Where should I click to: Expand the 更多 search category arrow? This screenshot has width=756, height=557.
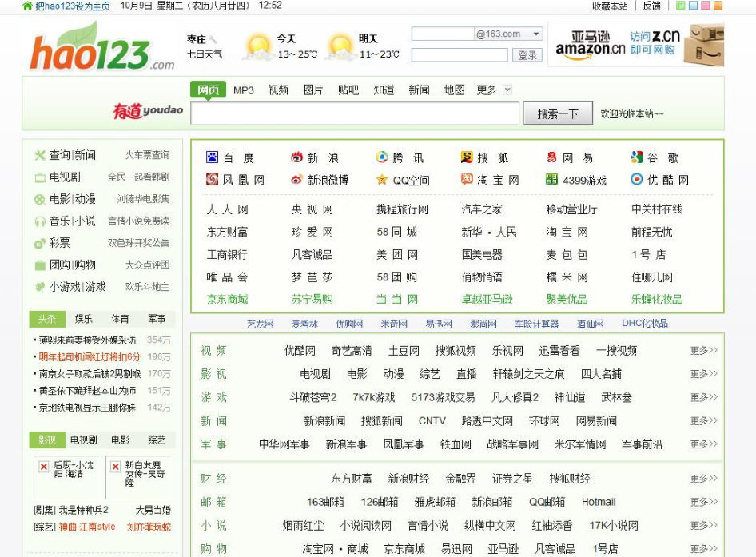tap(507, 90)
